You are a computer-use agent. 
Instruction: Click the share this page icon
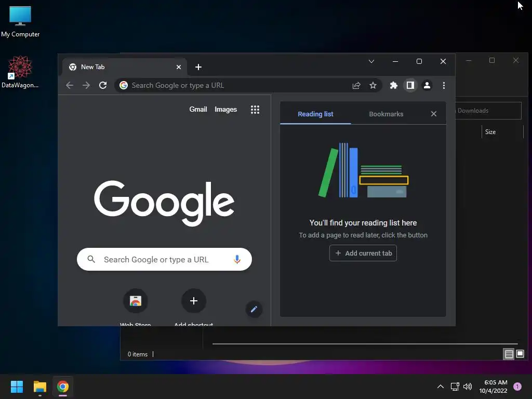356,86
